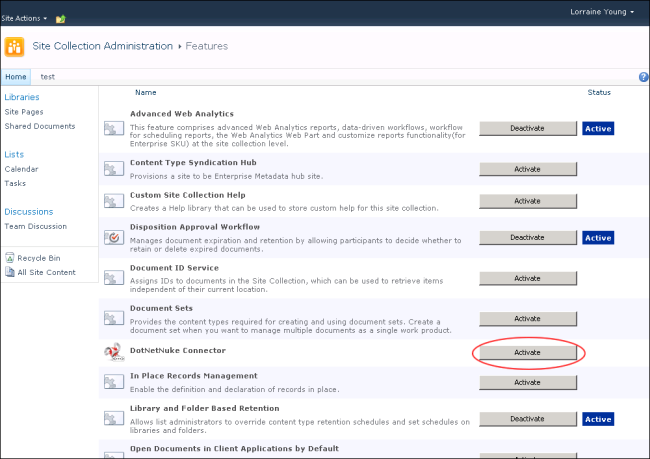Open the Libraries heading link
Image resolution: width=650 pixels, height=459 pixels.
[x=22, y=97]
